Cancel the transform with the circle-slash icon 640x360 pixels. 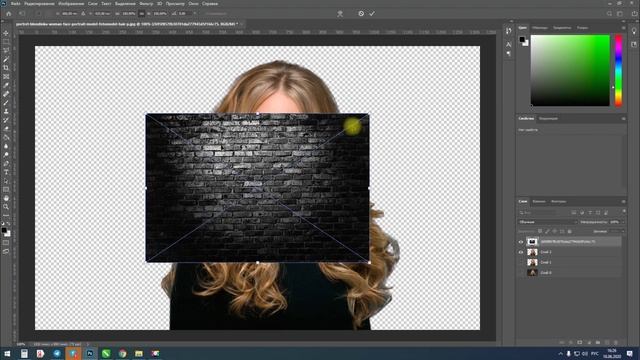pos(361,13)
